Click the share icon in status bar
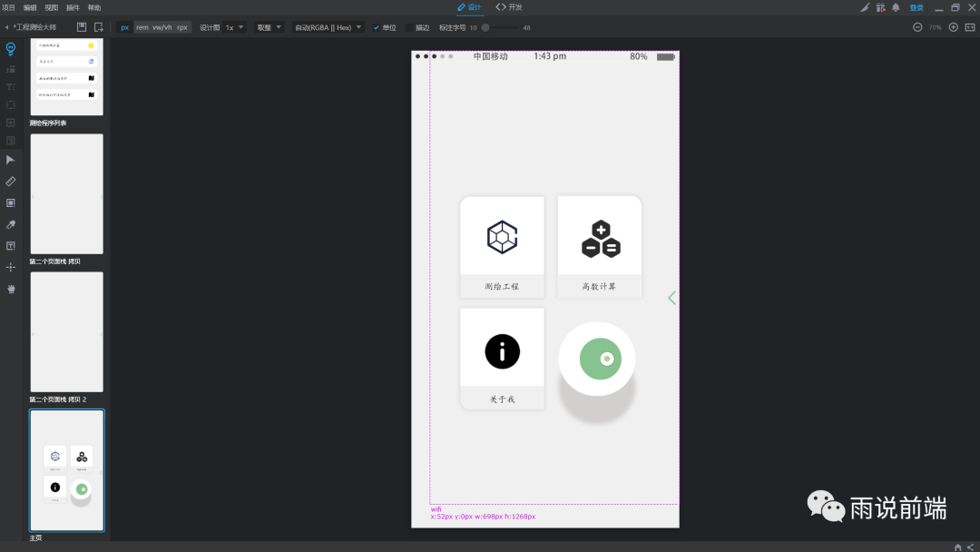 tap(971, 547)
